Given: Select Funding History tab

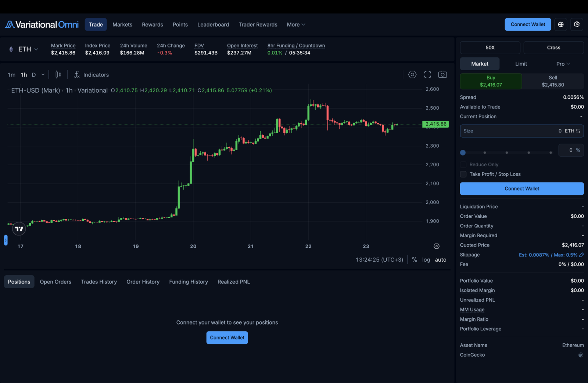Looking at the screenshot, I should tap(189, 282).
